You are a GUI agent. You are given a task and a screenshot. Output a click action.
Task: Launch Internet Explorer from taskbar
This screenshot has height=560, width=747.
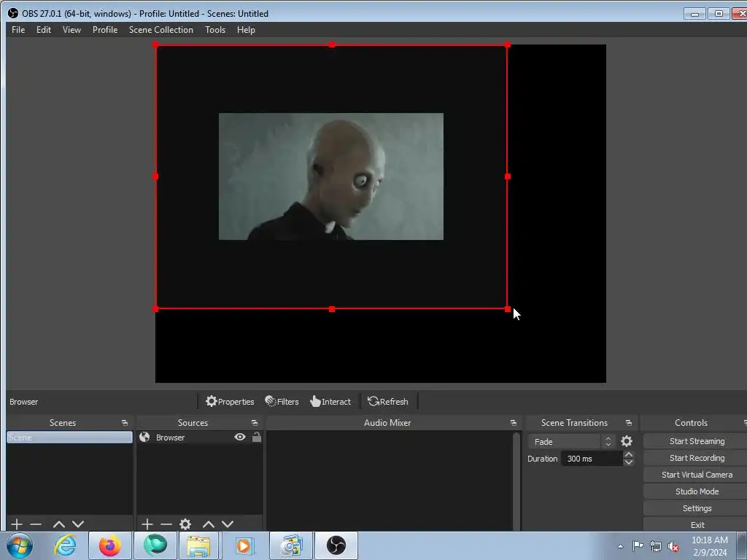point(65,545)
